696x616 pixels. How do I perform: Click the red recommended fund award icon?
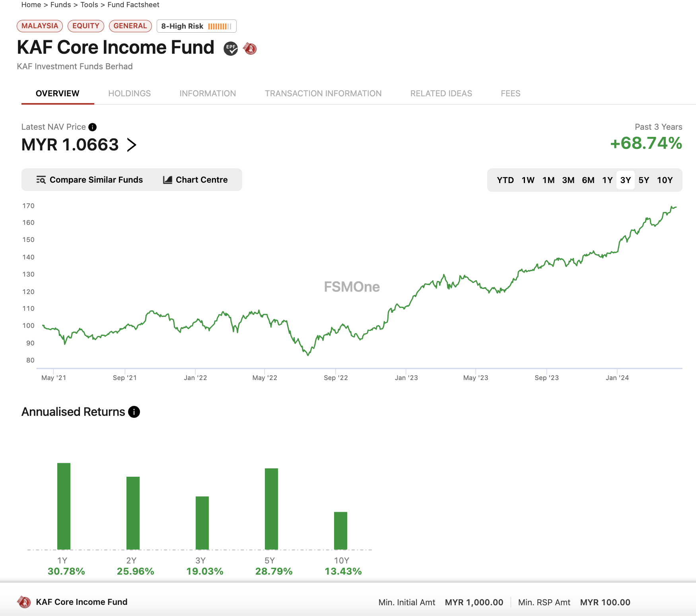250,49
